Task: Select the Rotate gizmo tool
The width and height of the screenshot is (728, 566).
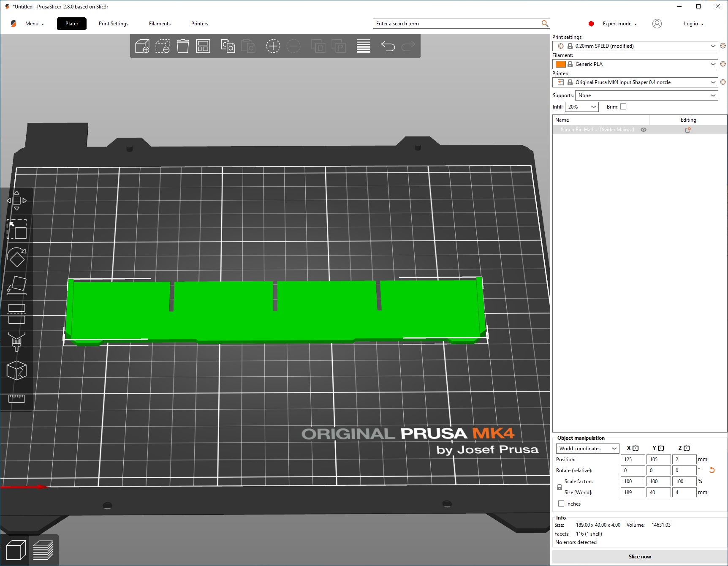Action: [17, 257]
